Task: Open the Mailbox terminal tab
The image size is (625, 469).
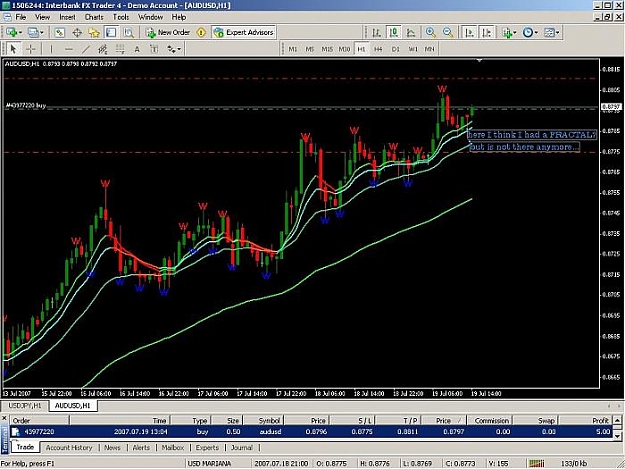Action: (173, 447)
